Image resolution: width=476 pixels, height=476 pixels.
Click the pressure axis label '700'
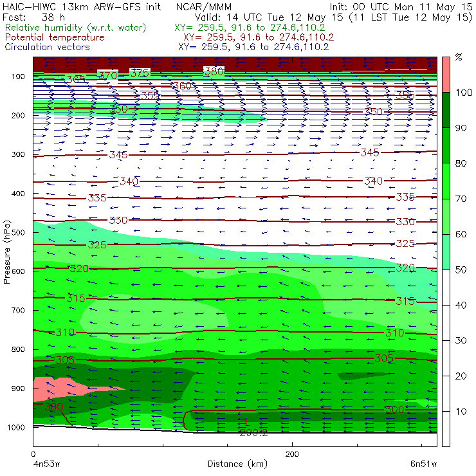[x=18, y=311]
